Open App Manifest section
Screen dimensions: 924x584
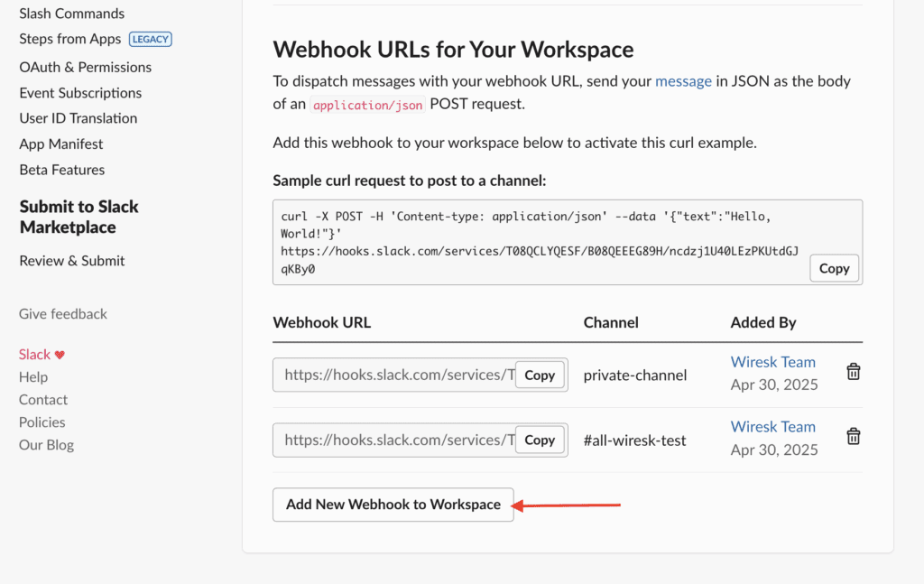point(61,144)
